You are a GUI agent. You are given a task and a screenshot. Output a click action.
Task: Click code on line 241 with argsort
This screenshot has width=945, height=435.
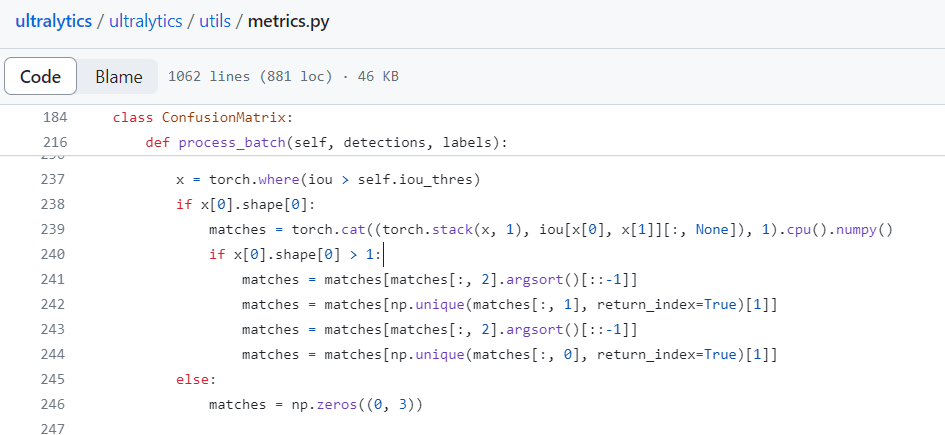click(439, 280)
